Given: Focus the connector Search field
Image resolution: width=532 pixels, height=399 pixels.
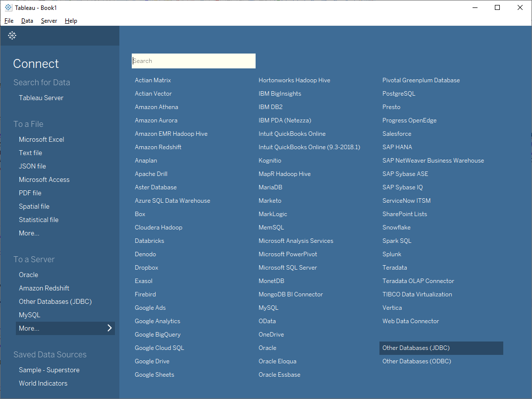Looking at the screenshot, I should click(193, 61).
